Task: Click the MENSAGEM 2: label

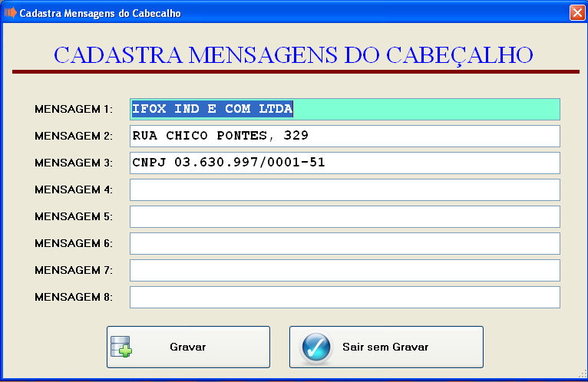Action: tap(74, 136)
